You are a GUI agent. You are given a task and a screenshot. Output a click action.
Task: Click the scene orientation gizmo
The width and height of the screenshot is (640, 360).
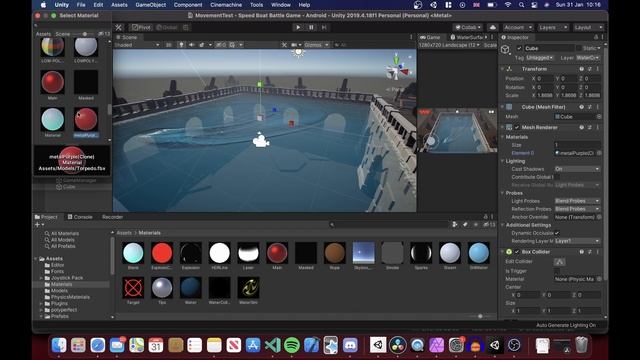pos(397,68)
